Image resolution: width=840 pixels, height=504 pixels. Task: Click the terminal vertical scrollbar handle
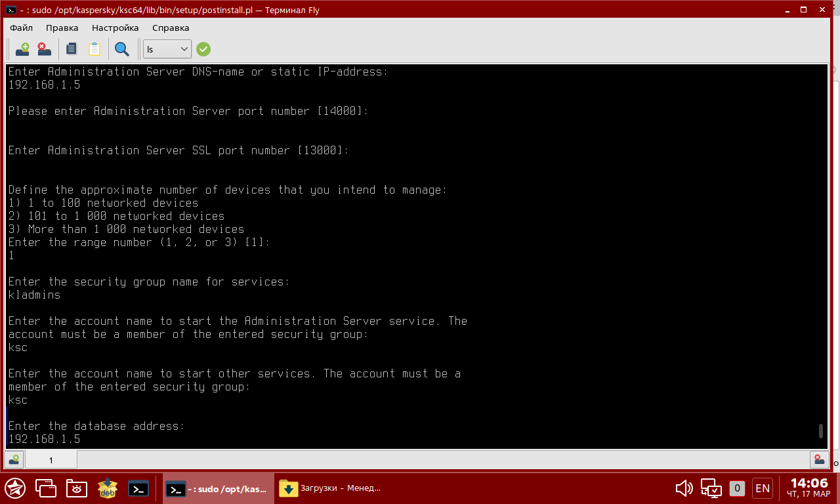(821, 431)
